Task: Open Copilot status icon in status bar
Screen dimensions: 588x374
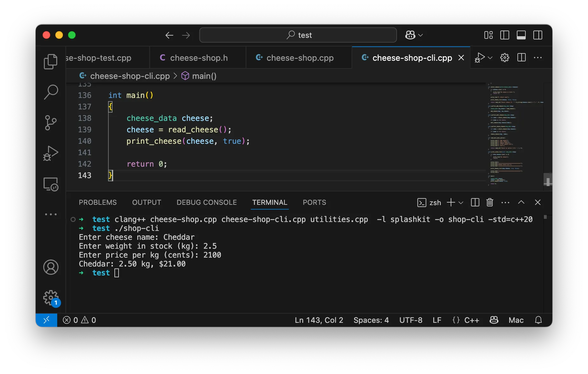Action: tap(494, 320)
